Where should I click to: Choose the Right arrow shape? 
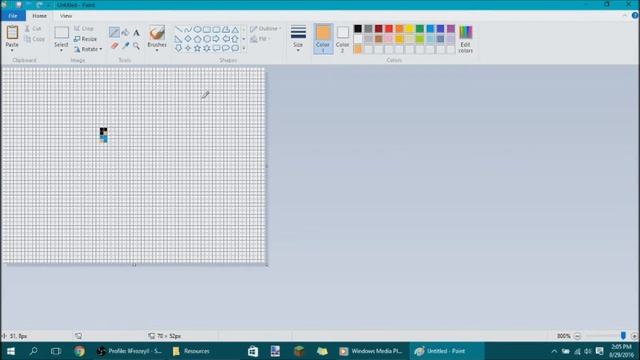click(216, 39)
